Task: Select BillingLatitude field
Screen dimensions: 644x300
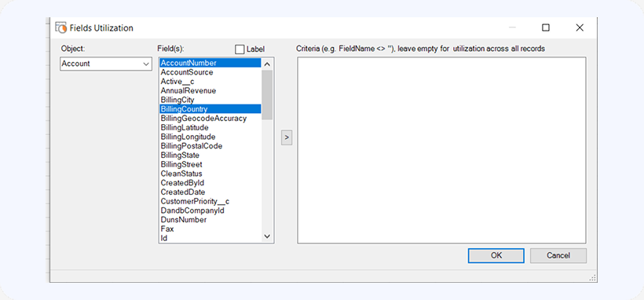Action: [210, 127]
